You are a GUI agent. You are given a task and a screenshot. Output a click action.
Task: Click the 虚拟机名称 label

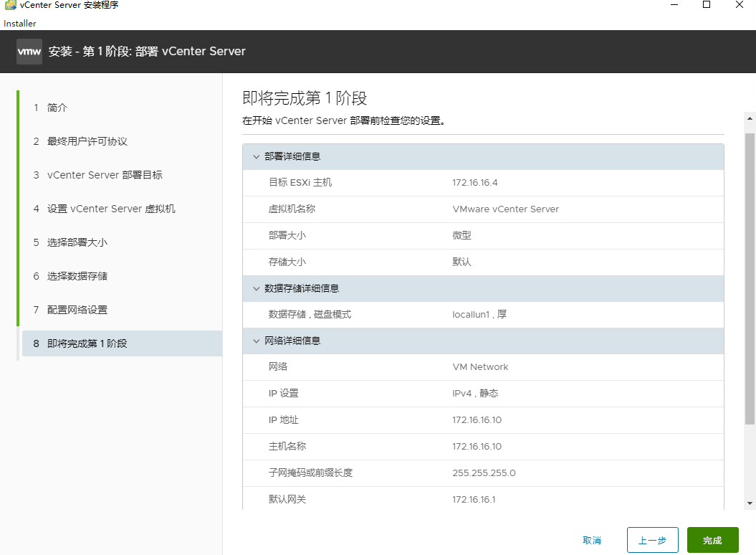(x=292, y=209)
